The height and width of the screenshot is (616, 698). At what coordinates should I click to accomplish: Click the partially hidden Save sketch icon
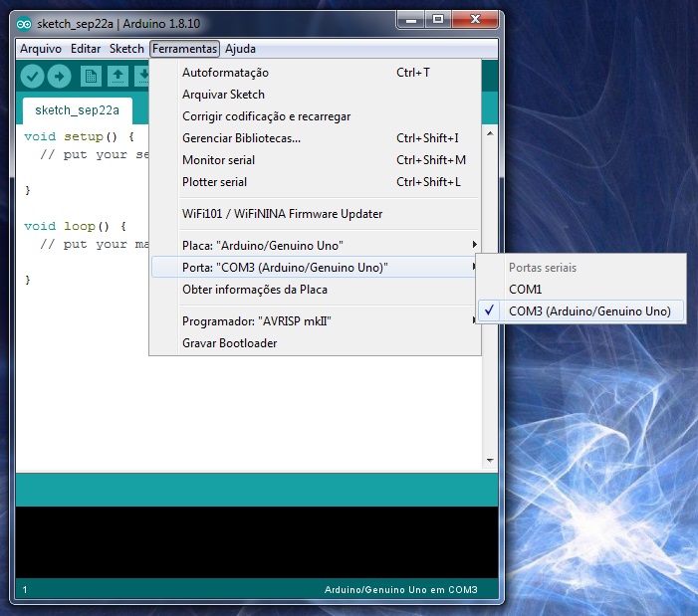(142, 76)
